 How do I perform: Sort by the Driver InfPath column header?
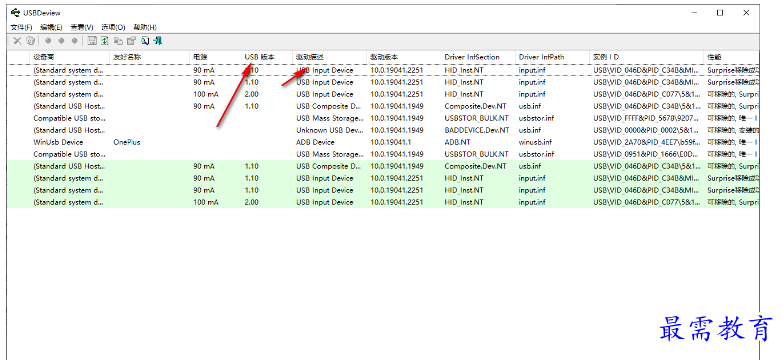pos(552,57)
